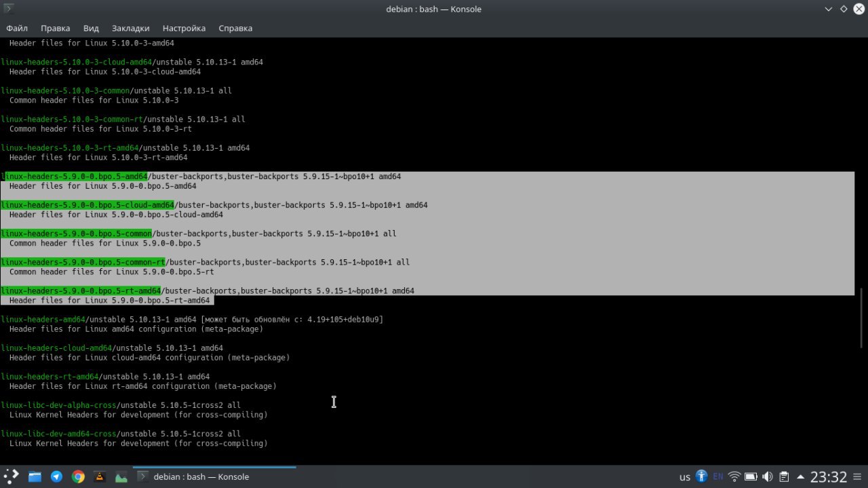Click 'debian : bash — Konsole' window title
The width and height of the screenshot is (868, 488).
click(x=434, y=9)
